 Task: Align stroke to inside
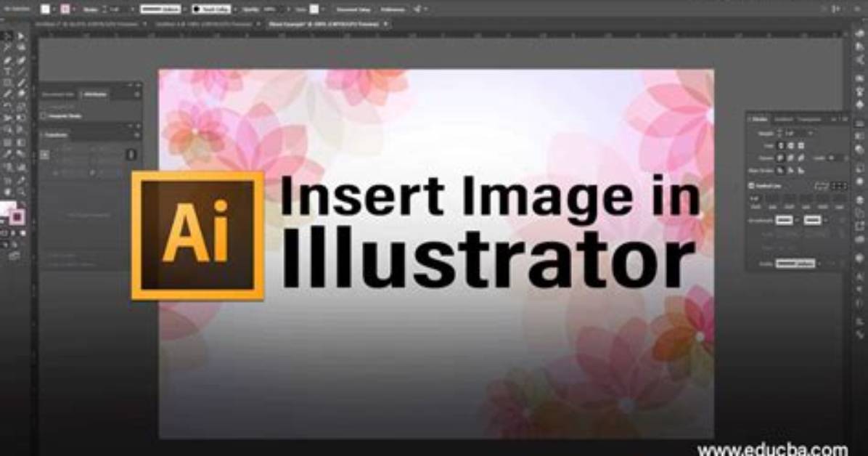pyautogui.click(x=790, y=170)
